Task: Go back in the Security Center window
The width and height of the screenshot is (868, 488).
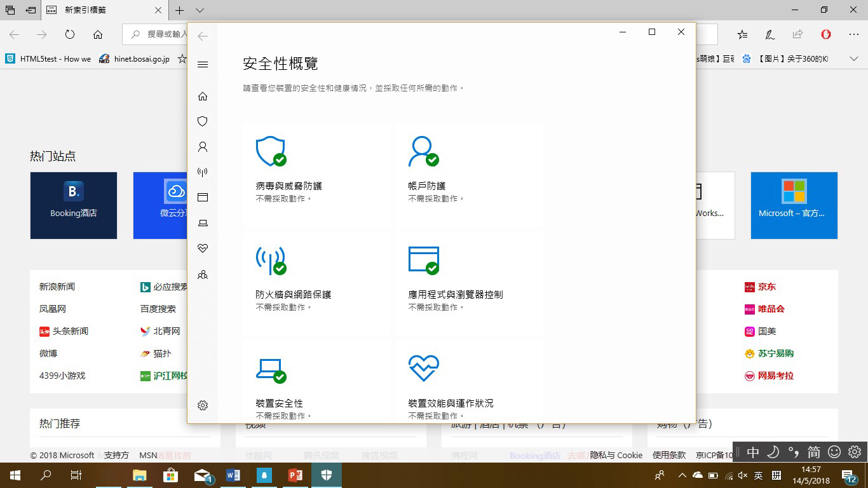Action: (x=203, y=36)
